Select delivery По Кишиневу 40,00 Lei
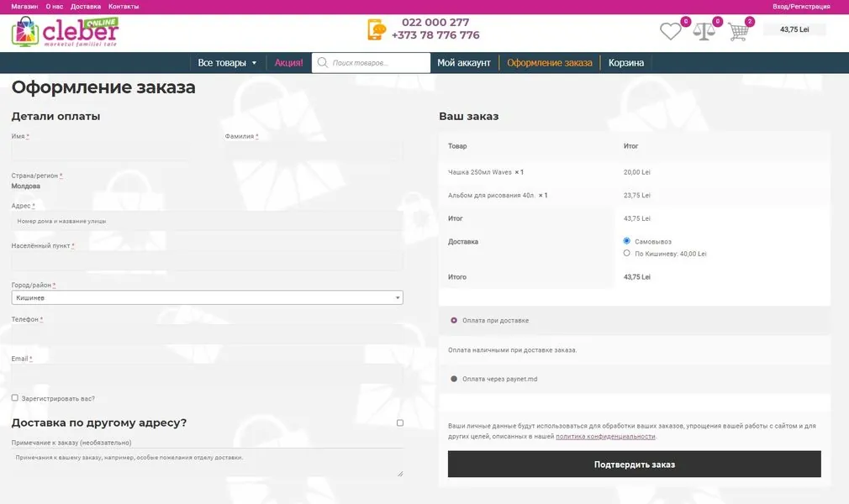The image size is (849, 504). pyautogui.click(x=626, y=253)
